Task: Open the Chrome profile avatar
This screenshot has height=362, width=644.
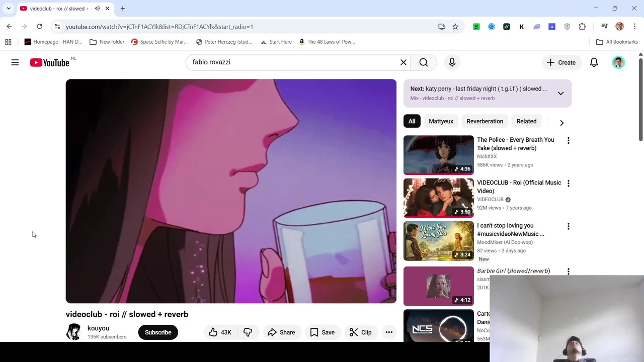Action: pos(620,27)
